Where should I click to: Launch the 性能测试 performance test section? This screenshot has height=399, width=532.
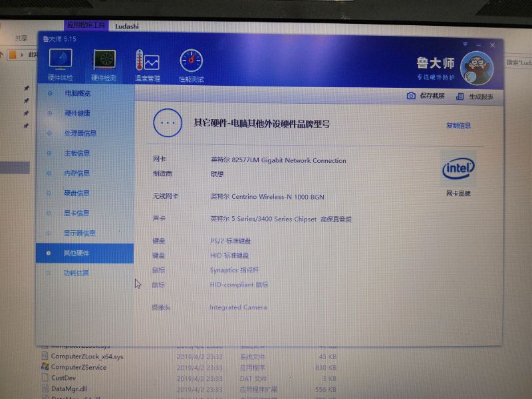[192, 66]
